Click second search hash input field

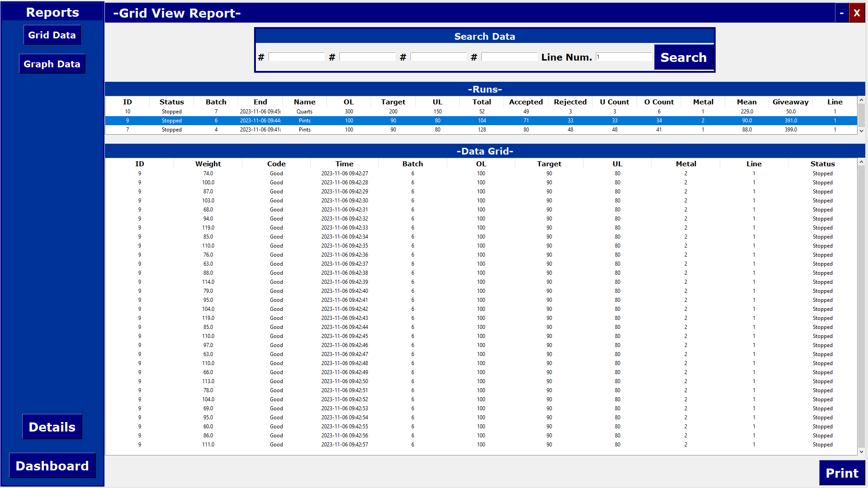pyautogui.click(x=367, y=57)
